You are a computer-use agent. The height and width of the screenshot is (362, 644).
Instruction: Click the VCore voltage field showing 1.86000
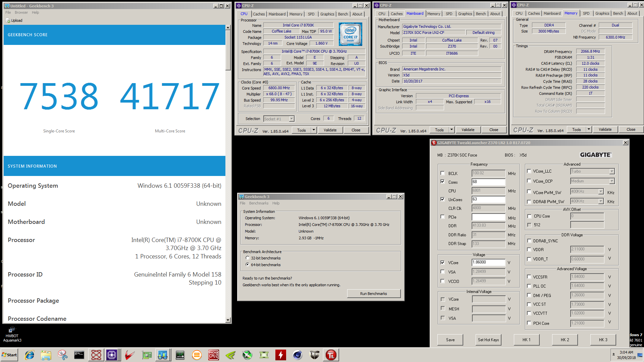click(x=488, y=262)
